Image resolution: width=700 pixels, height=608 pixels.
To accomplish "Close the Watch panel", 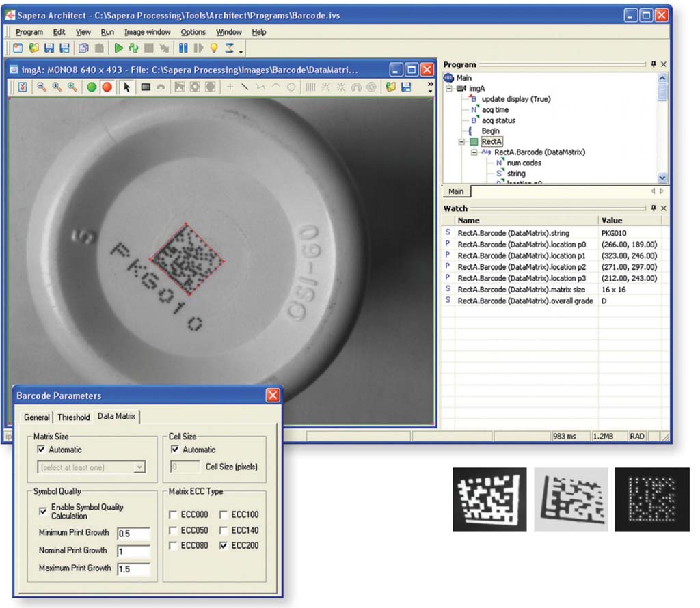I will pyautogui.click(x=663, y=208).
